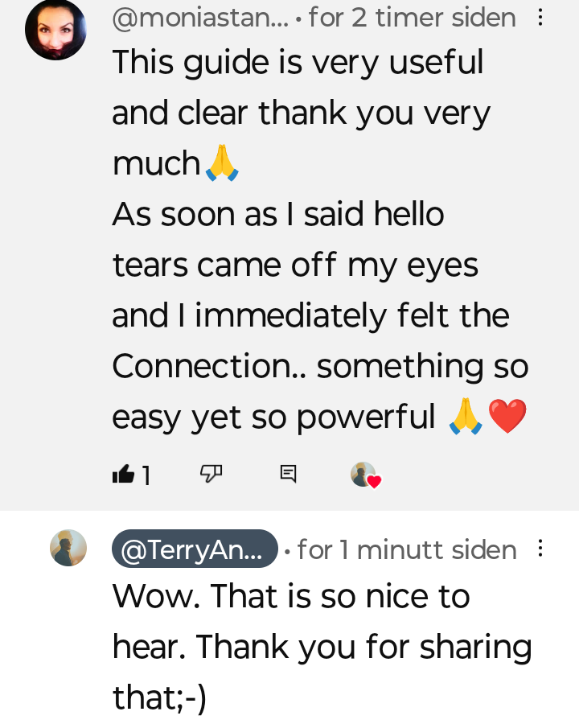
Task: Click the praying hands emoji after "much"
Action: (222, 163)
